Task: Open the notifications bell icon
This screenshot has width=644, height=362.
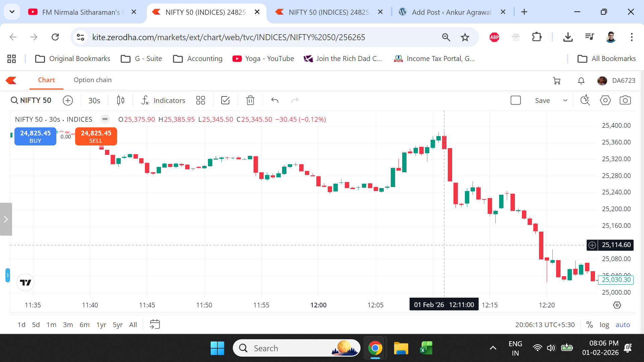Action: click(x=581, y=80)
